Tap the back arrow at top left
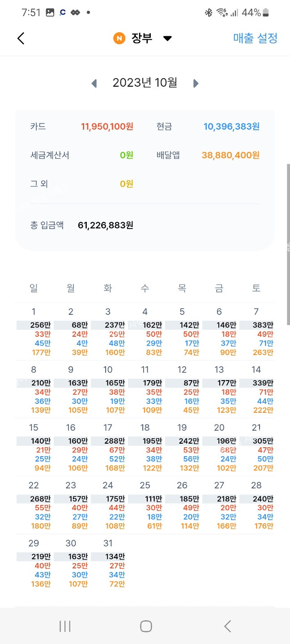Screen dimensions: 290x644 [x=21, y=38]
